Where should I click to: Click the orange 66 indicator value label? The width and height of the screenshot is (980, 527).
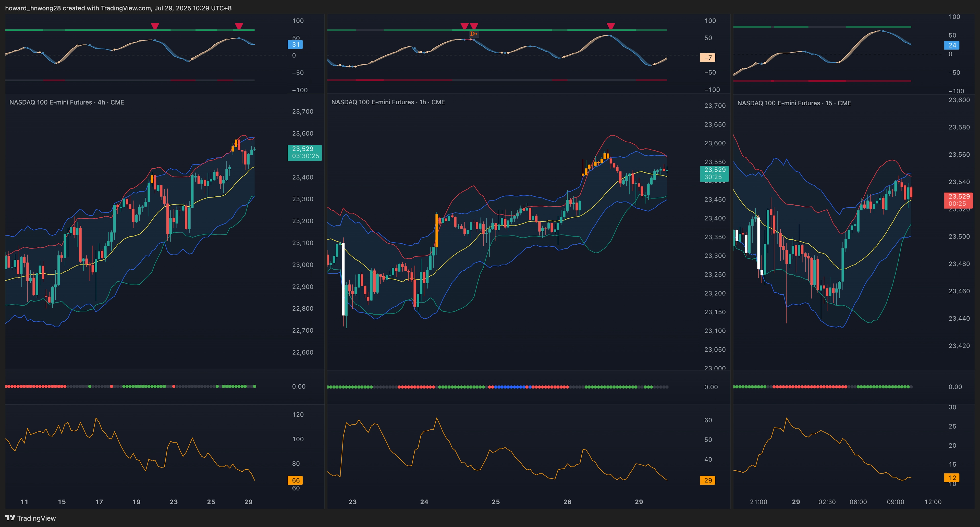pos(295,480)
